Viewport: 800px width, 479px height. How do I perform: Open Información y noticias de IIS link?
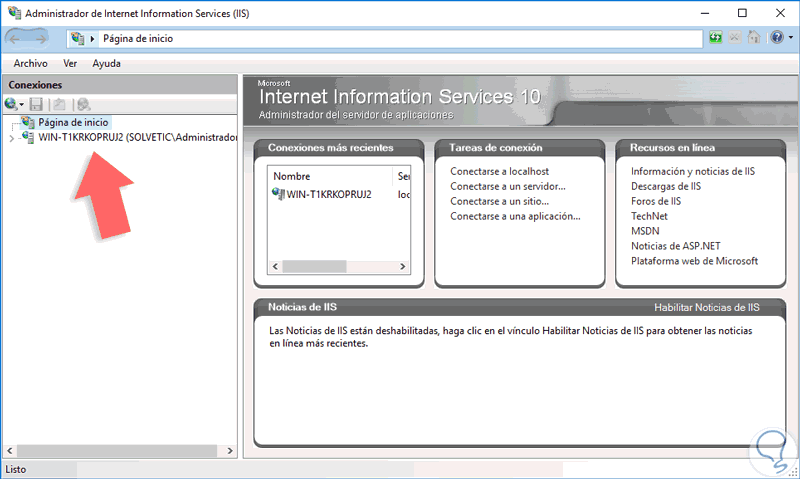[x=693, y=171]
